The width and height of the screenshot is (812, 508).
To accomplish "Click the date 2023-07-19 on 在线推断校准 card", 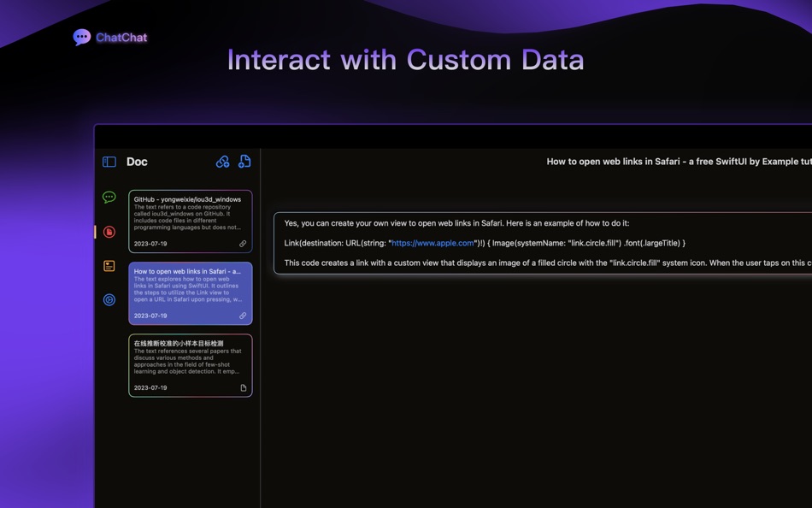I will pos(150,387).
